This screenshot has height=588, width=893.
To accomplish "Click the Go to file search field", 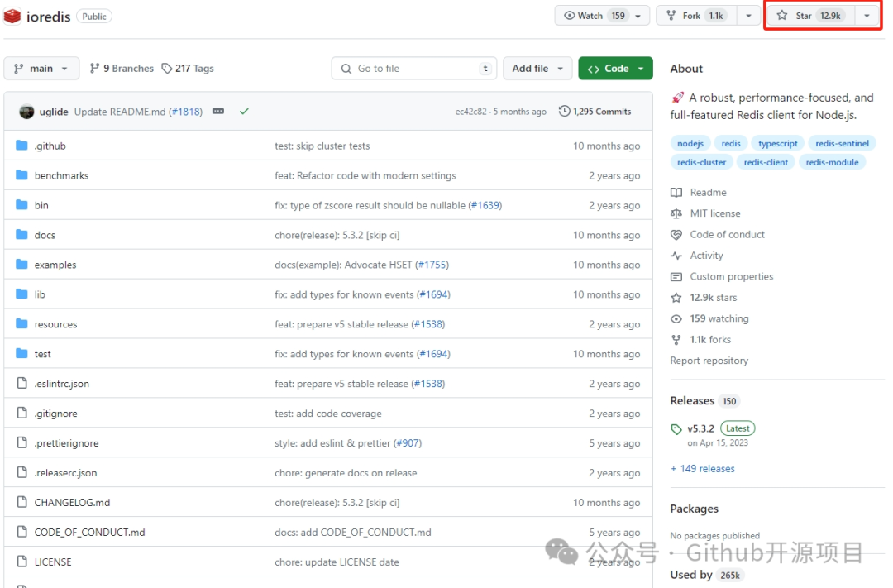I will [414, 69].
